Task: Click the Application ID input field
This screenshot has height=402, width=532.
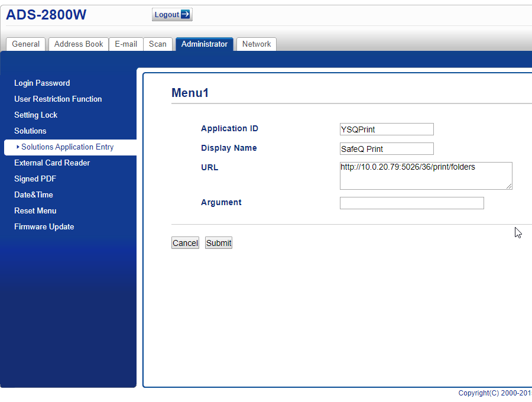Action: [x=387, y=129]
